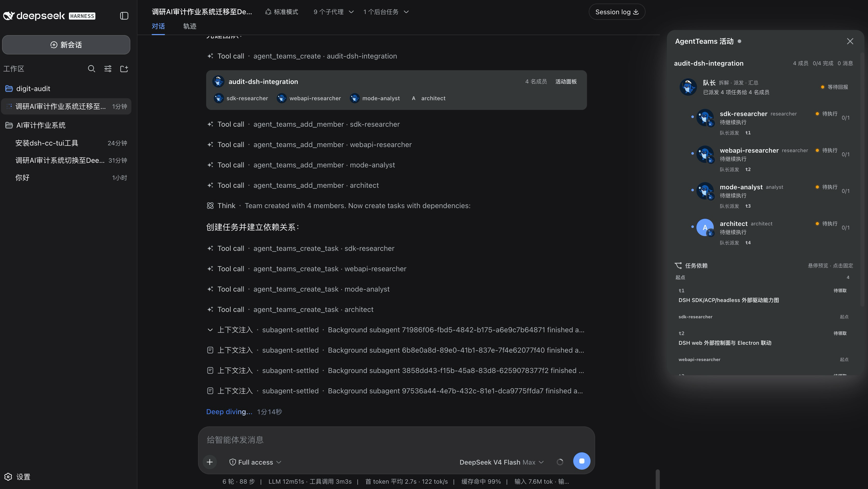Screen dimensions: 868x489
Task: Expand agent_teams_create_task sdk-researcher tool call
Action: 301,249
